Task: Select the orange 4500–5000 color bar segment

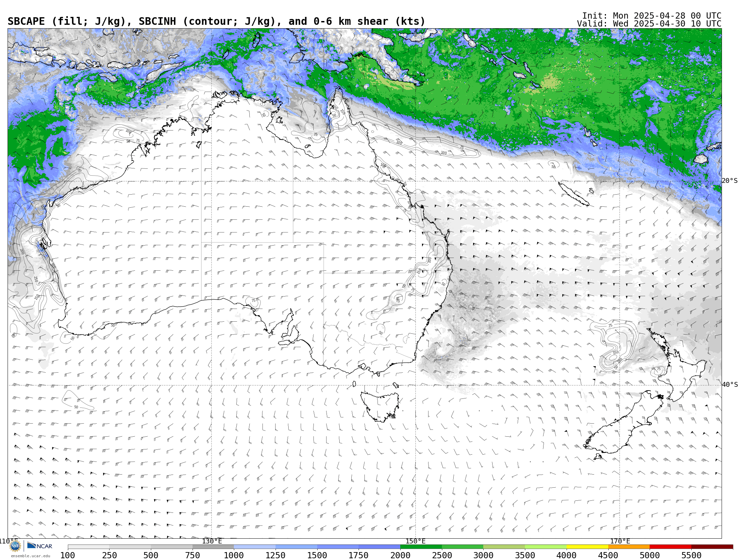Action: coord(629,547)
